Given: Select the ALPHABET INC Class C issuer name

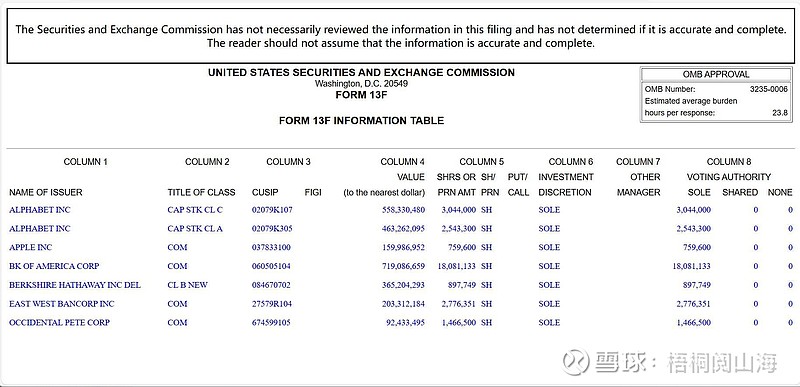Looking at the screenshot, I should click(40, 210).
